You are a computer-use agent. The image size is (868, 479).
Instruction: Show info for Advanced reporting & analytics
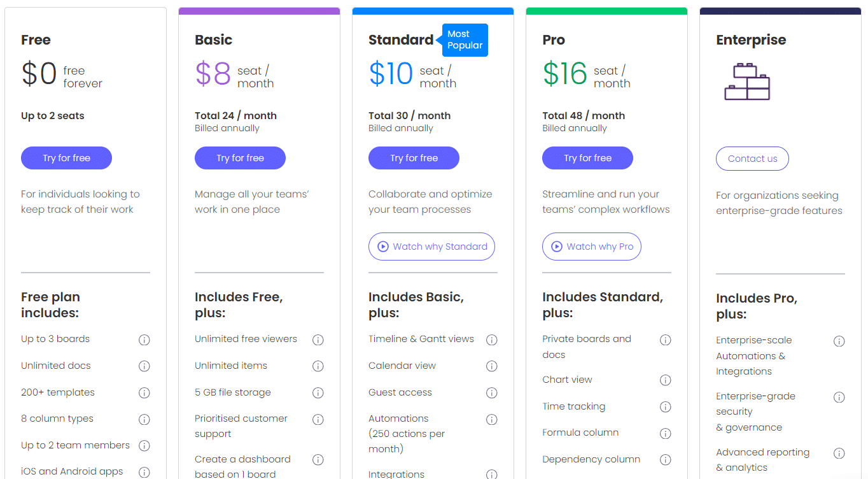(x=839, y=453)
